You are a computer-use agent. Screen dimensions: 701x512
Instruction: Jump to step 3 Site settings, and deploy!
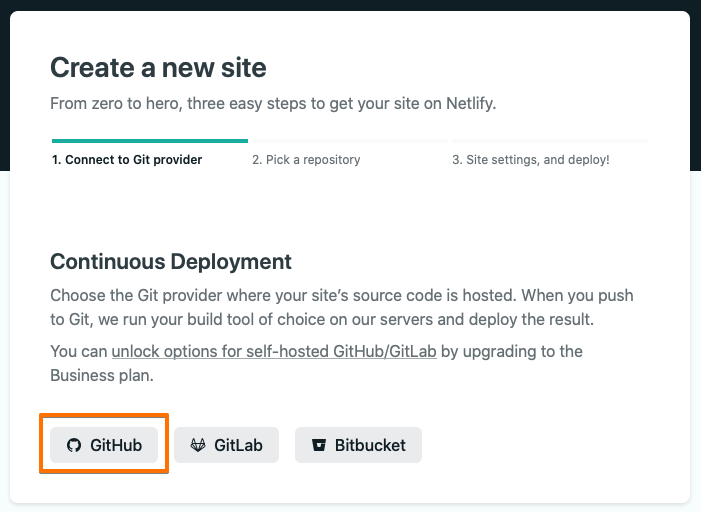531,160
